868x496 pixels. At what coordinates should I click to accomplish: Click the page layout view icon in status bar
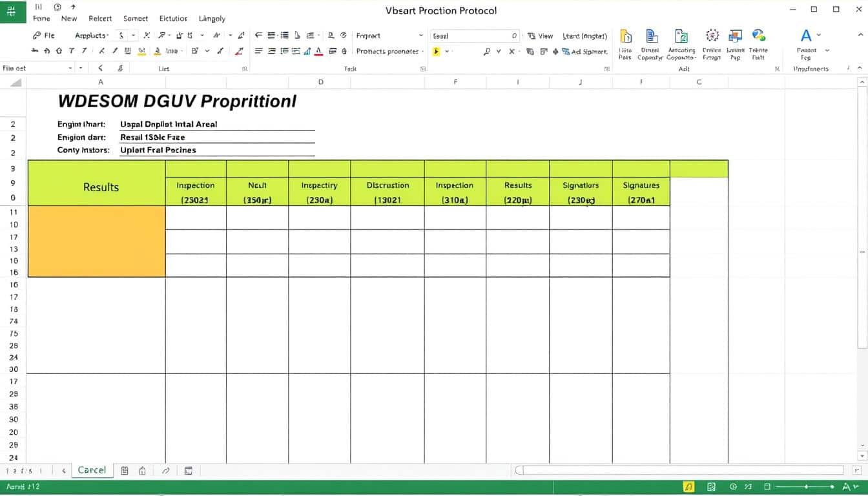pos(712,486)
